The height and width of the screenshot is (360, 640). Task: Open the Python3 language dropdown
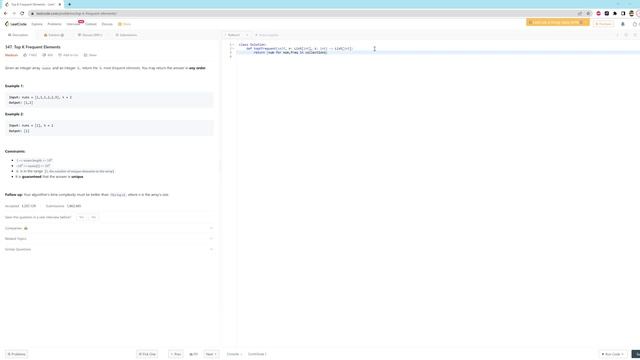coord(237,35)
